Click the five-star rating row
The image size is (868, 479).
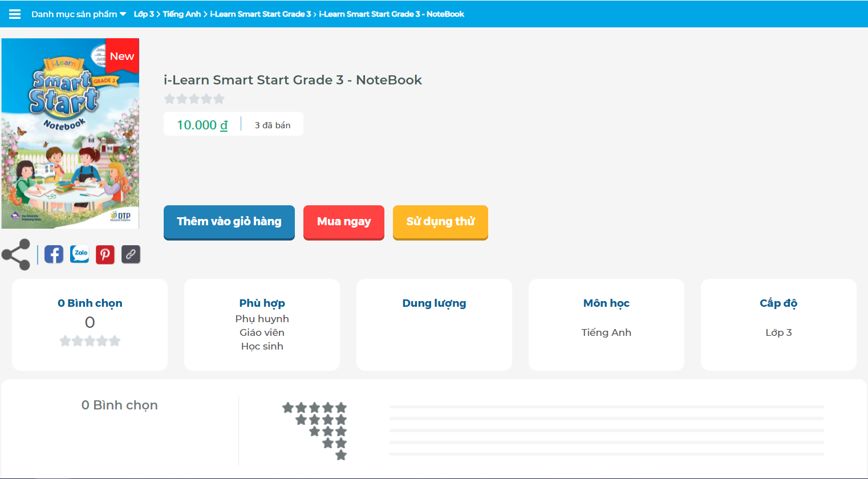pyautogui.click(x=315, y=408)
